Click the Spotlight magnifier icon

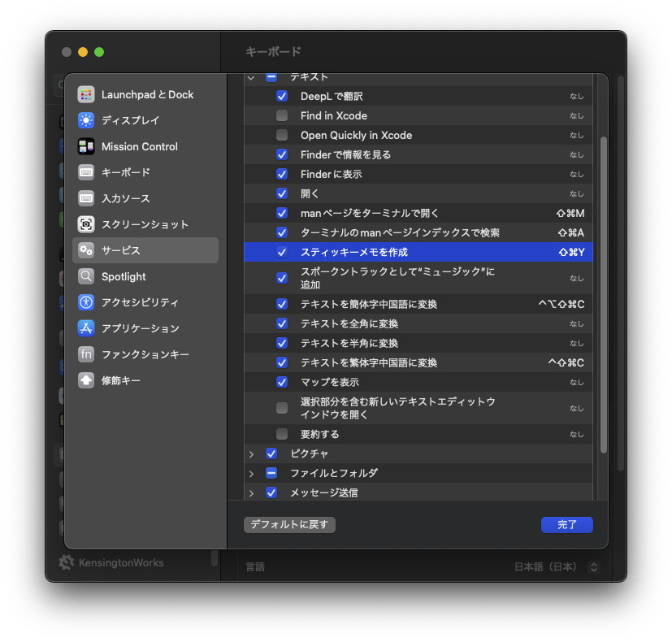(86, 276)
